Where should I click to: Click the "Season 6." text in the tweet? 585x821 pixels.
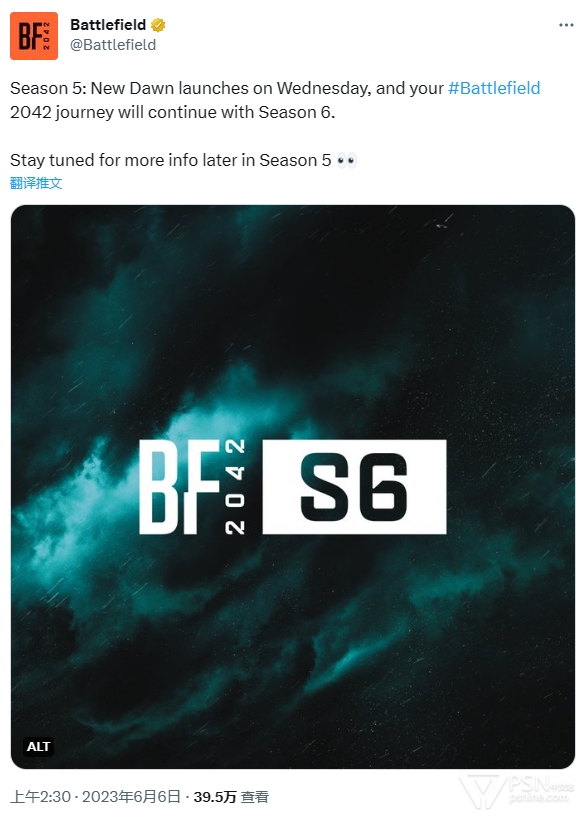coord(296,112)
